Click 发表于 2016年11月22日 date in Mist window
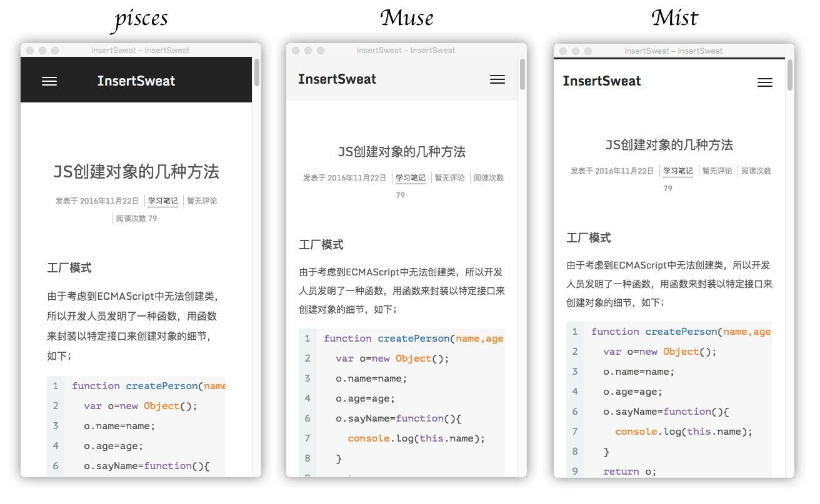 pyautogui.click(x=612, y=171)
